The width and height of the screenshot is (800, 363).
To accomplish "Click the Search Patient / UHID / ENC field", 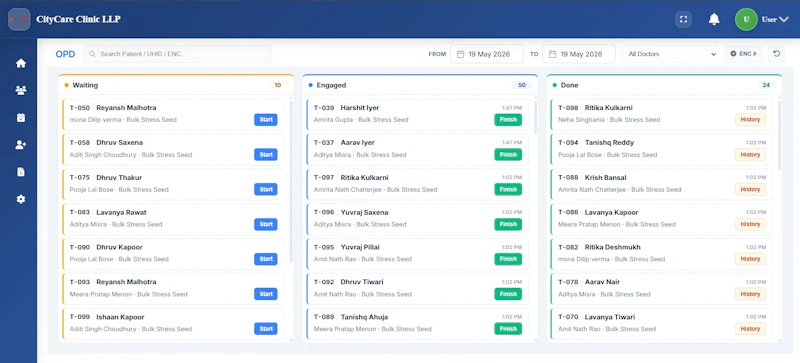I will coord(178,54).
